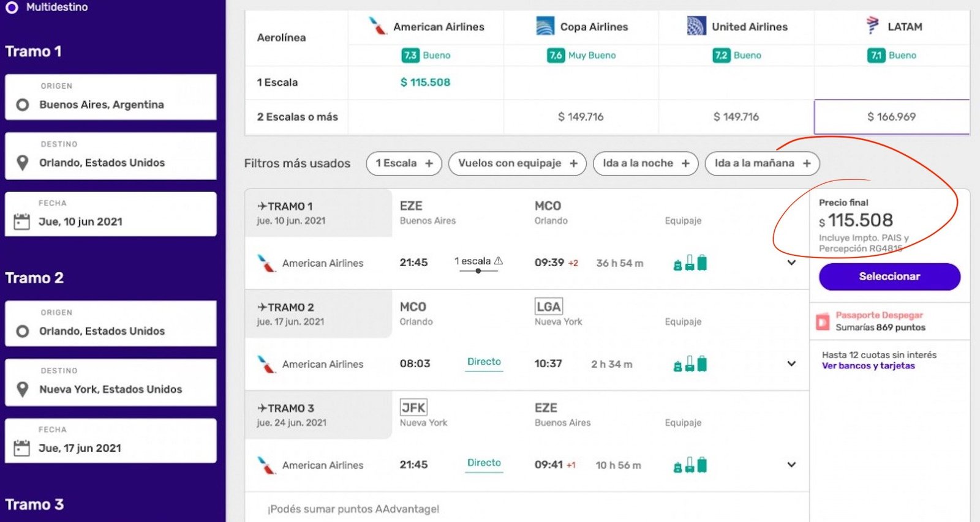Click American Airlines logo in Tramo 1 row
This screenshot has height=522, width=980.
click(x=266, y=263)
